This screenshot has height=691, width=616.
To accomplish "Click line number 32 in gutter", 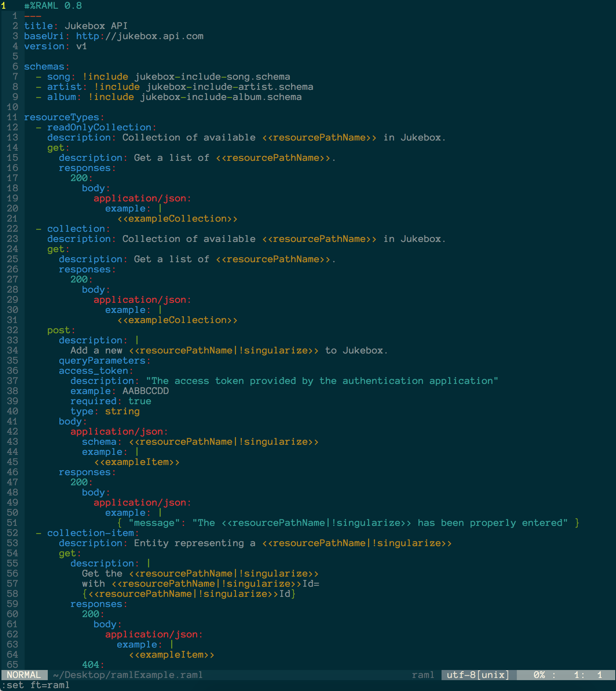I will (12, 330).
